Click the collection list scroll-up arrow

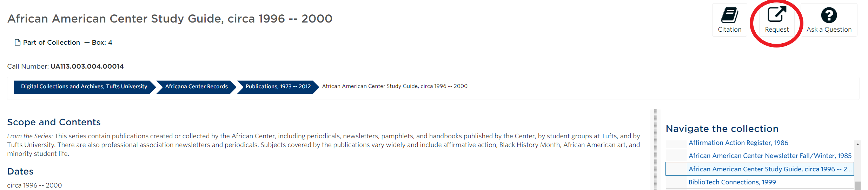(x=857, y=144)
